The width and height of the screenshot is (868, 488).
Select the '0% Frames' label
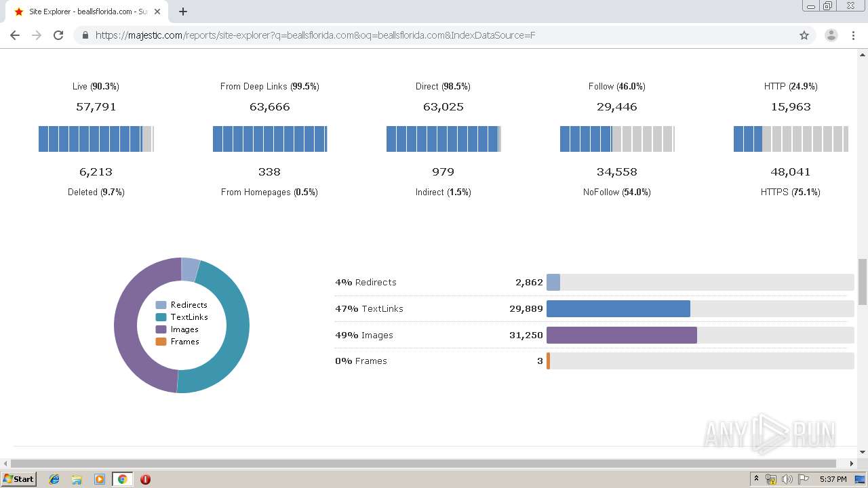361,361
